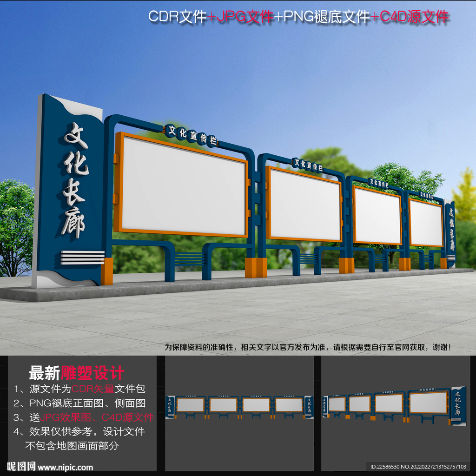The width and height of the screenshot is (476, 476).
Task: Select line 1 源文件为CDR矢量文件包
Action: point(79,389)
